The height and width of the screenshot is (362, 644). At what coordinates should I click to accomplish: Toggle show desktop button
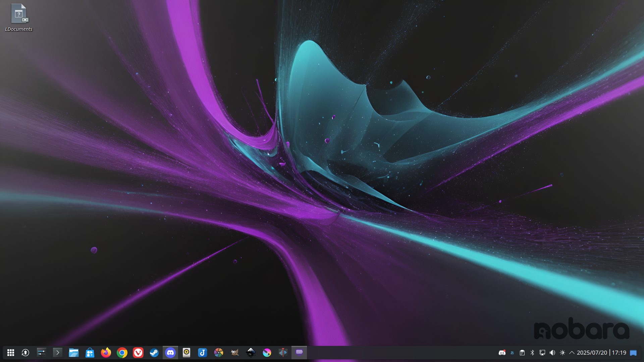pos(633,353)
